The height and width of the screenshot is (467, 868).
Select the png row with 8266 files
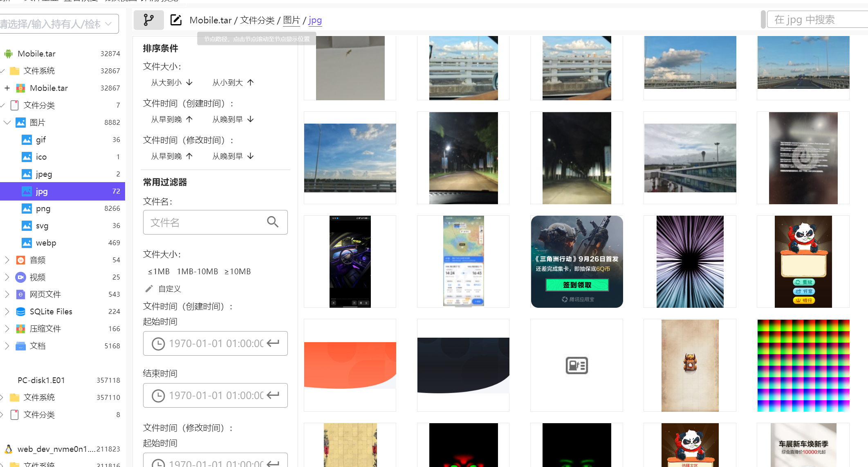(63, 208)
